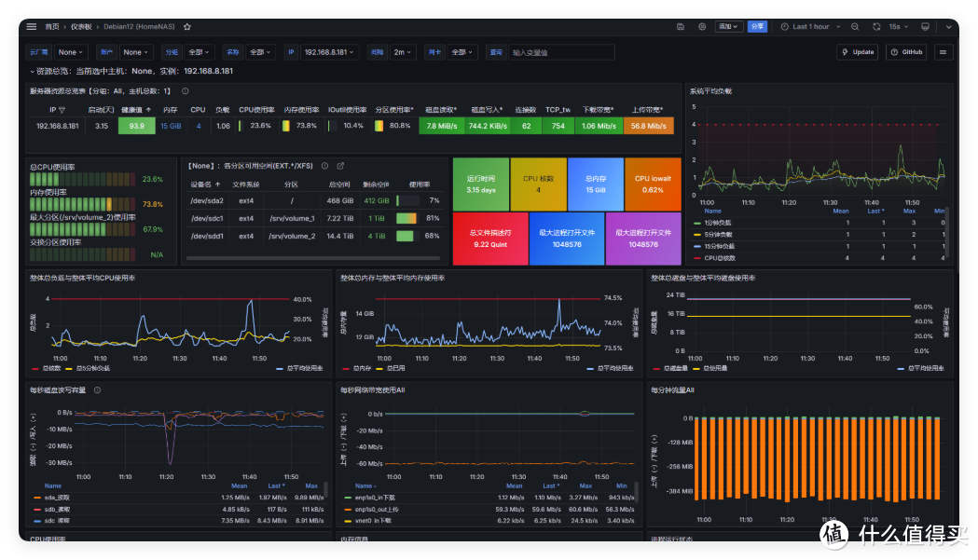The height and width of the screenshot is (560, 978).
Task: Open 仪表板 in the breadcrumb
Action: pos(81,27)
